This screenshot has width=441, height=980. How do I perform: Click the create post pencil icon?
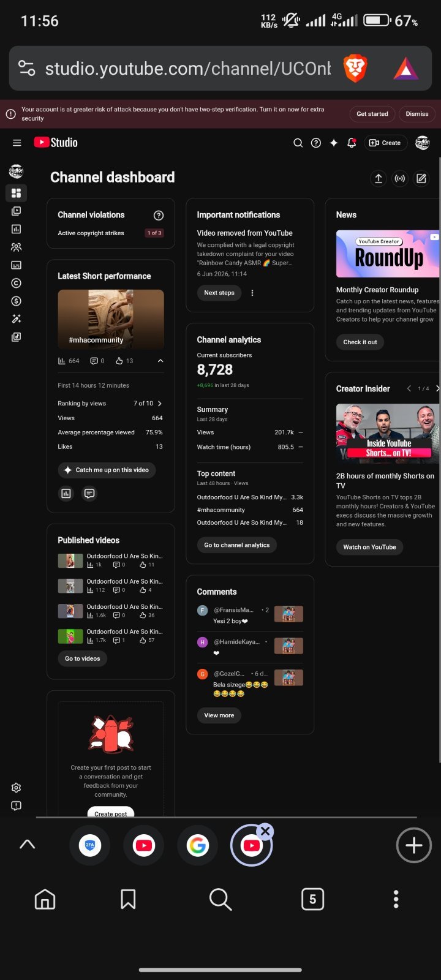pyautogui.click(x=421, y=178)
